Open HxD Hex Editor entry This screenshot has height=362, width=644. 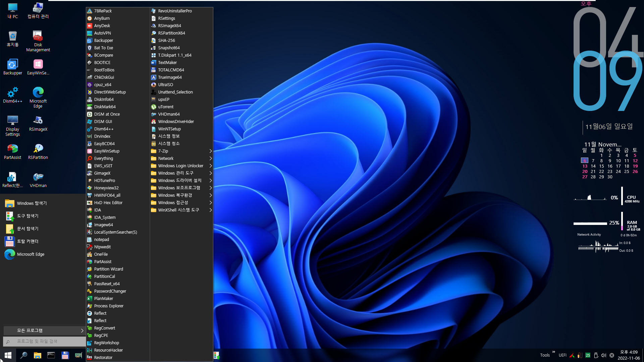tap(117, 203)
